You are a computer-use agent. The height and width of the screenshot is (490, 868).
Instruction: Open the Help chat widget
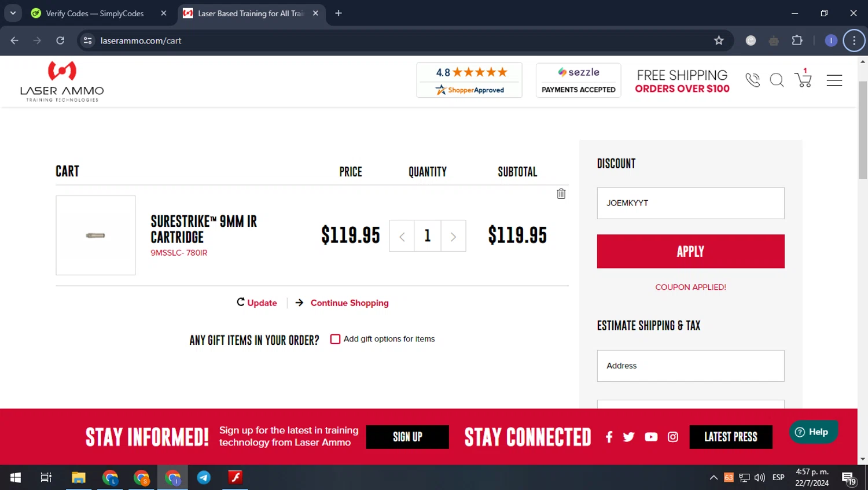[x=813, y=432]
